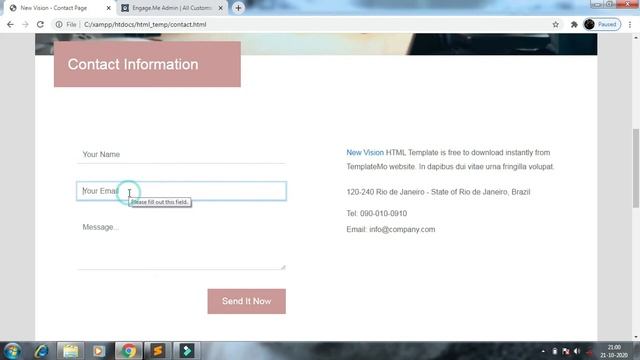Image resolution: width=640 pixels, height=360 pixels.
Task: Open the Chrome extensions puzzle icon
Action: (x=574, y=24)
